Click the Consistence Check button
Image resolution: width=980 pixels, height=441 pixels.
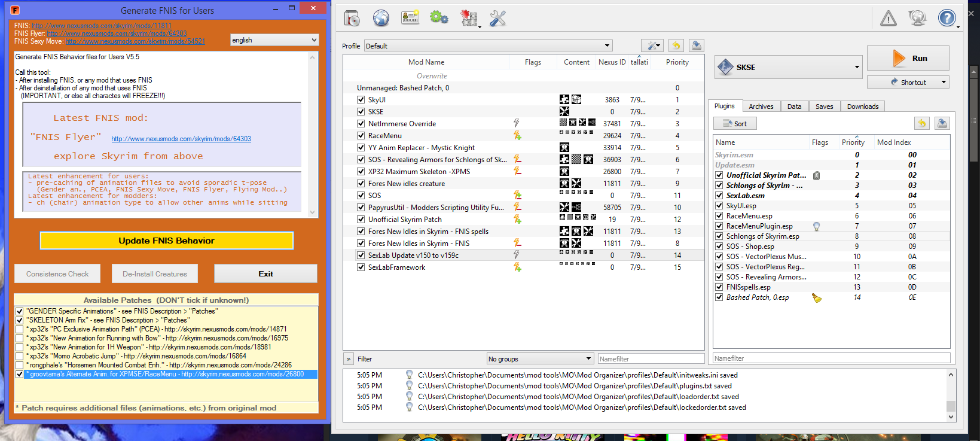(57, 274)
